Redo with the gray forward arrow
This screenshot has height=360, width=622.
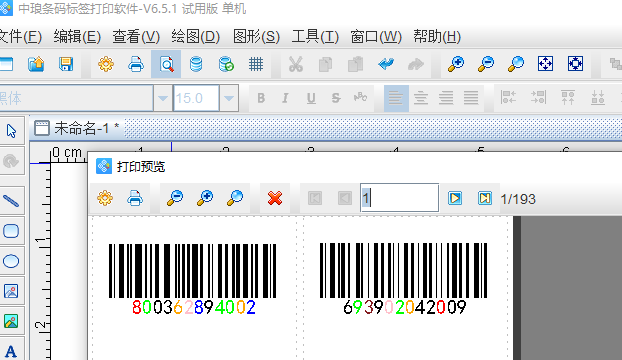tap(416, 64)
